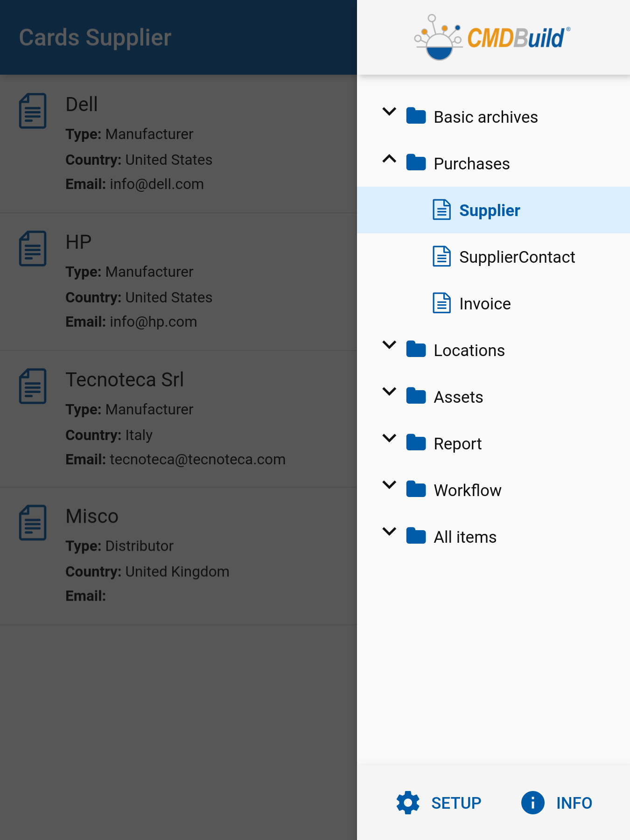
Task: Expand the Workflow folder chevron
Action: tap(389, 485)
